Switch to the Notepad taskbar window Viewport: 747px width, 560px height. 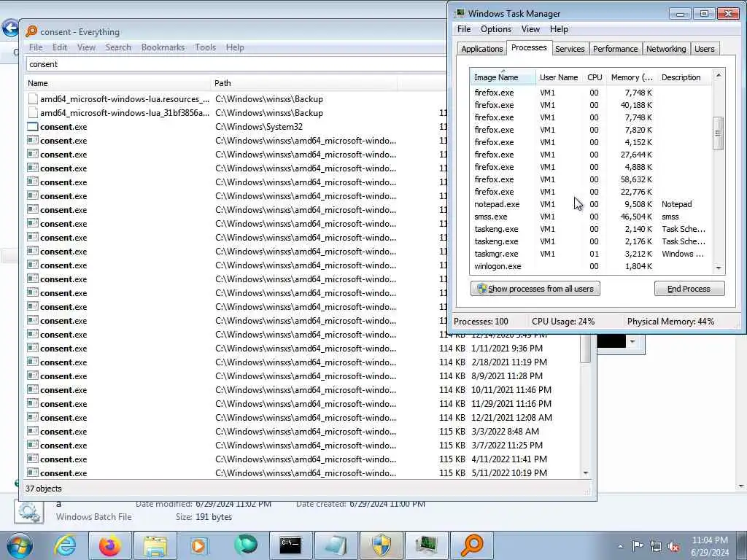pyautogui.click(x=336, y=545)
